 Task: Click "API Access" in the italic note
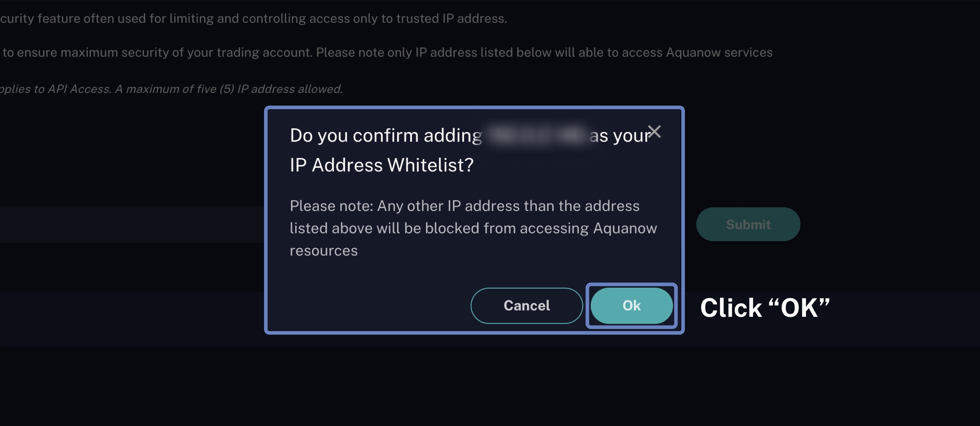(x=79, y=89)
